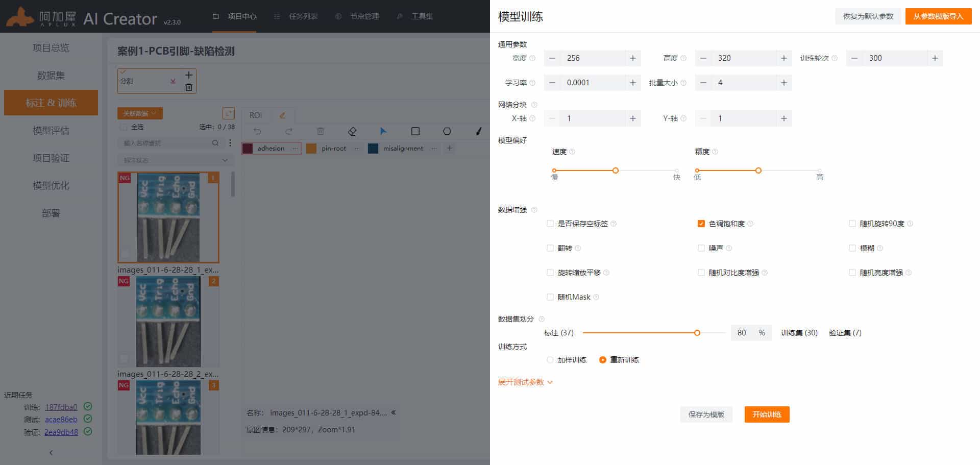Collapse image info with double chevron
Screen dimensions: 980x465
pyautogui.click(x=394, y=412)
